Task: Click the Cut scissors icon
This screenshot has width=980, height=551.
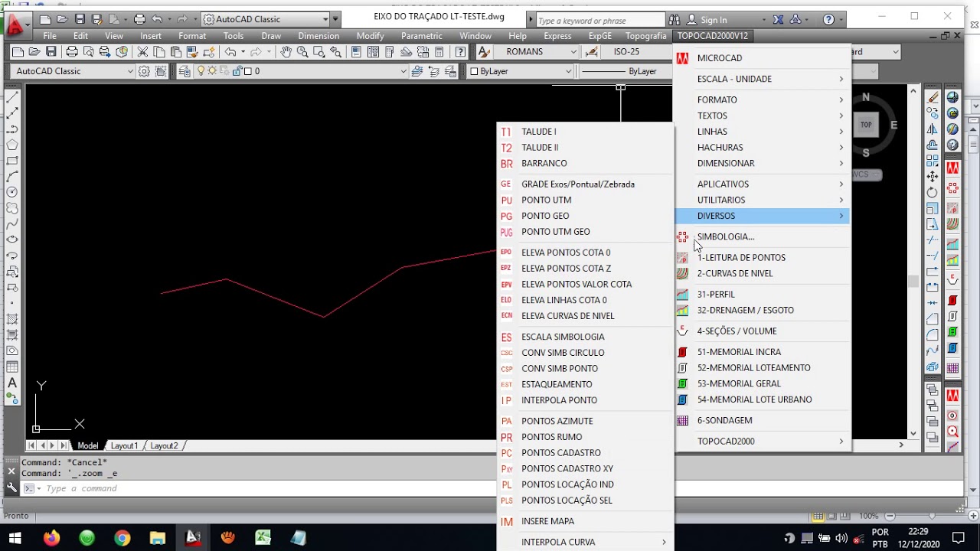Action: tap(142, 51)
